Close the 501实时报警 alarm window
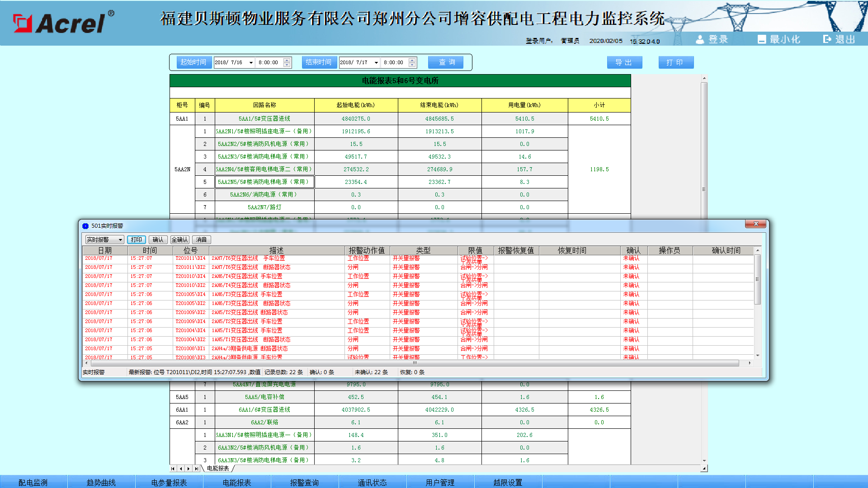Screen dimensions: 868x488 755,224
